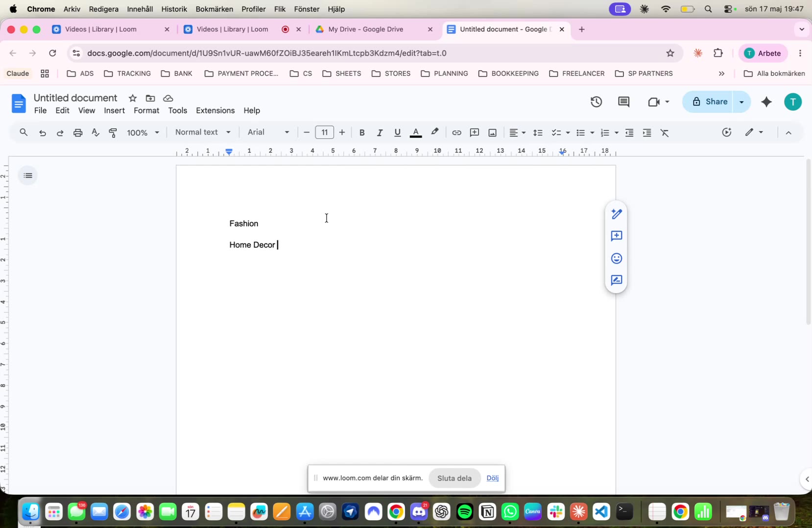Image resolution: width=812 pixels, height=528 pixels.
Task: Open the Arbete profile button
Action: coord(763,53)
